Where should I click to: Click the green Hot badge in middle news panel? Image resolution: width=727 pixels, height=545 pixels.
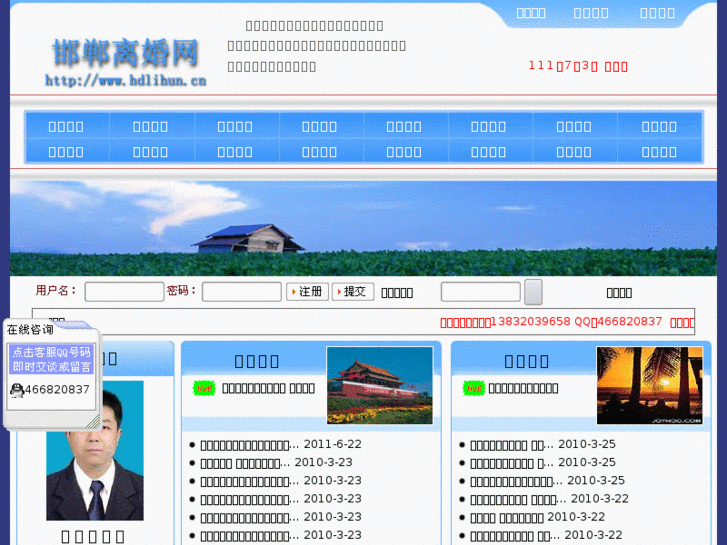[x=204, y=388]
